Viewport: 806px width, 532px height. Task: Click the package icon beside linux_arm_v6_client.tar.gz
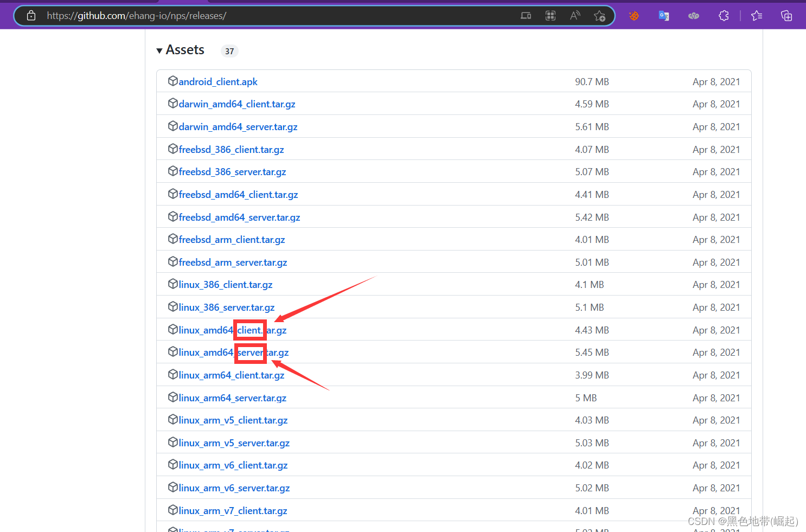point(173,464)
